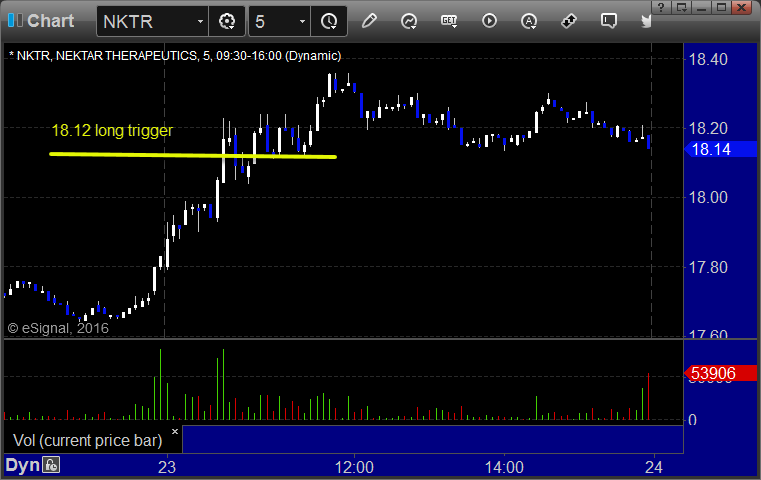
Task: Click the 18.20 price axis label
Action: [x=708, y=128]
